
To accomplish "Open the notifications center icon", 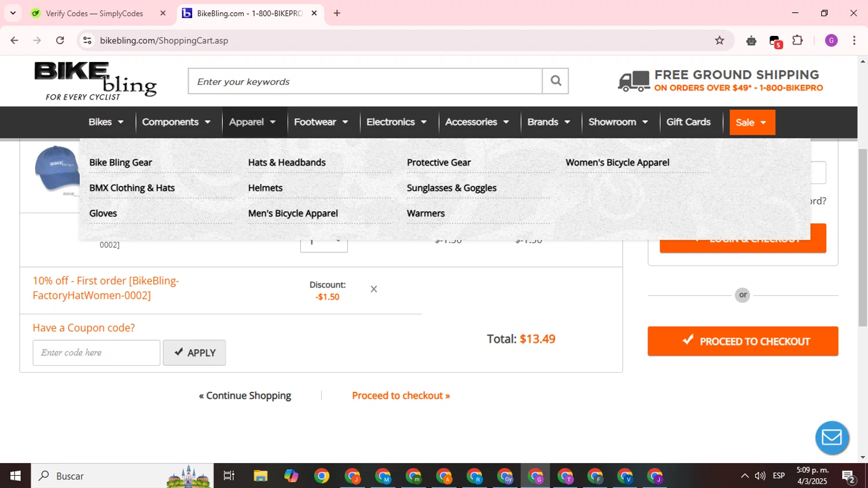I will [849, 477].
